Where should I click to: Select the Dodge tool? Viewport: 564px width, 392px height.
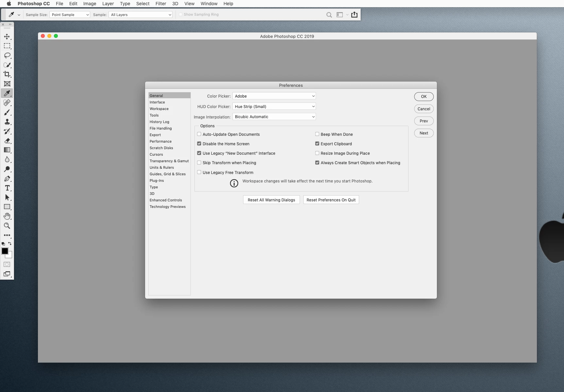click(7, 169)
